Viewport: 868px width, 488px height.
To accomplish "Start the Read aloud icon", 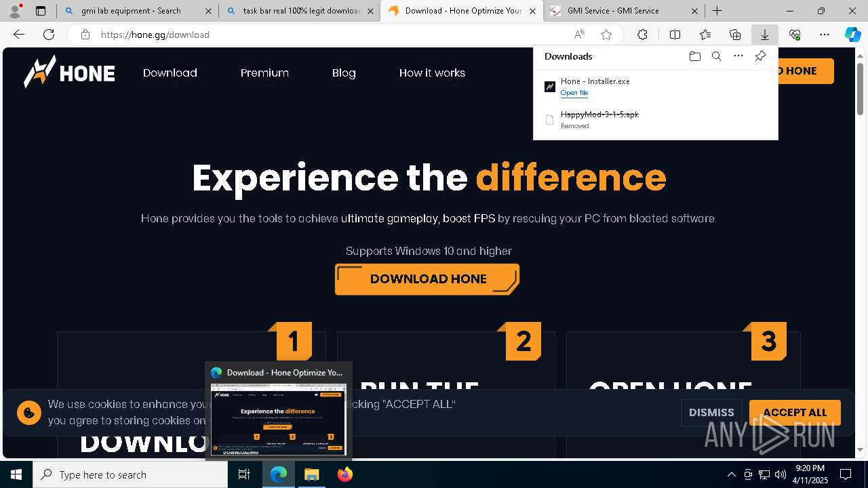I will pos(579,35).
